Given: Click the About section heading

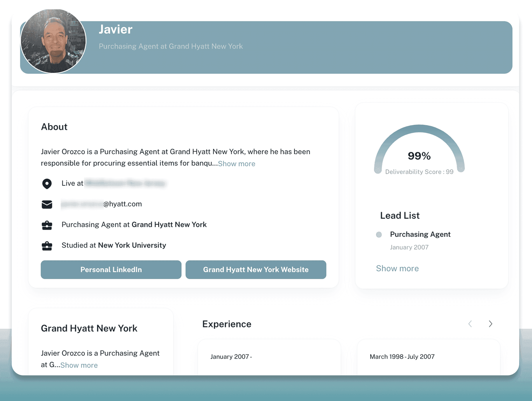Looking at the screenshot, I should pyautogui.click(x=54, y=127).
